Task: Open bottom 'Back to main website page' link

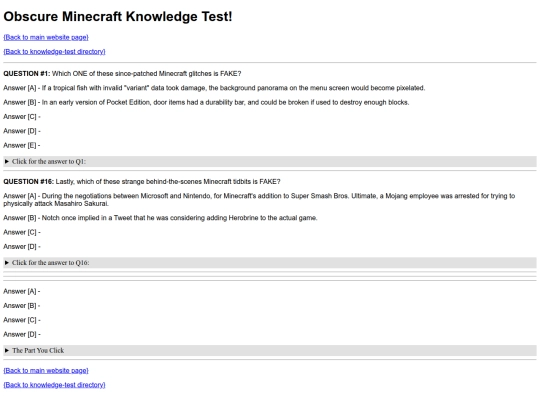Action: pos(46,371)
